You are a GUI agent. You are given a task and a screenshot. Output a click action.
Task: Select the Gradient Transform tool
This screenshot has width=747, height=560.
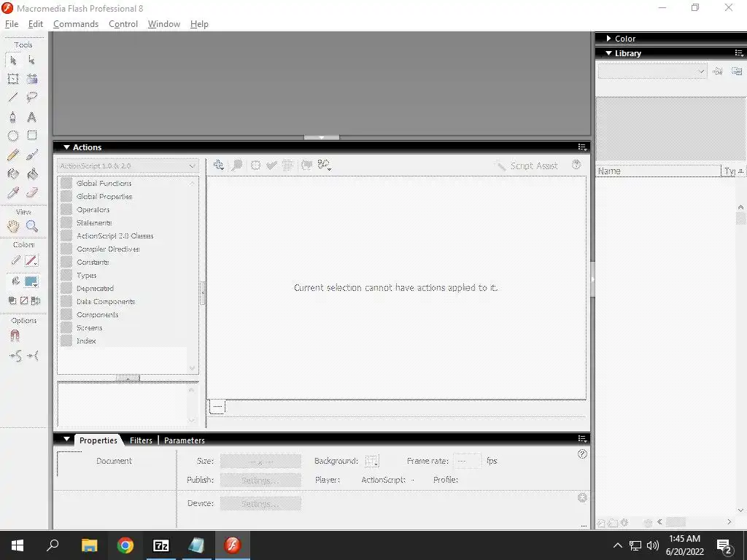click(31, 79)
